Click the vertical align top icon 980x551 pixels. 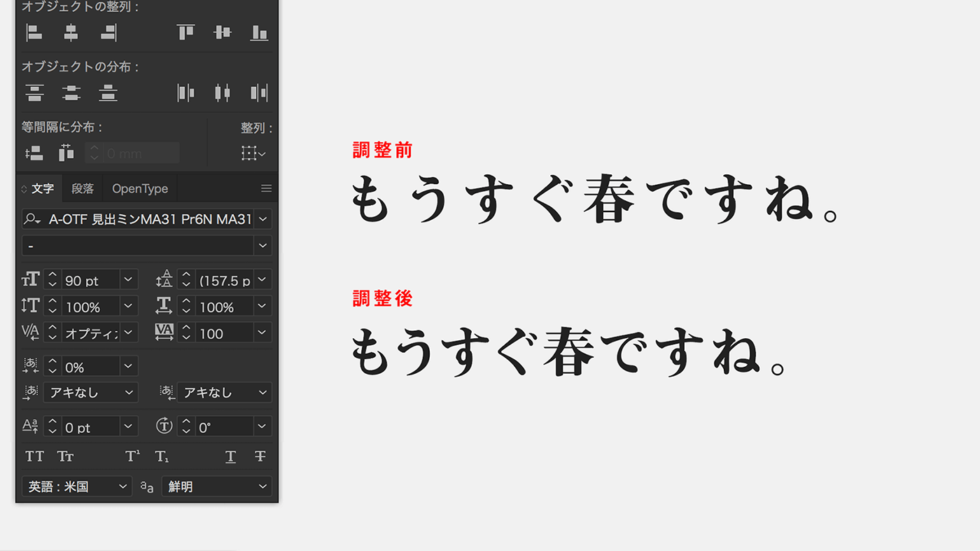coord(185,32)
